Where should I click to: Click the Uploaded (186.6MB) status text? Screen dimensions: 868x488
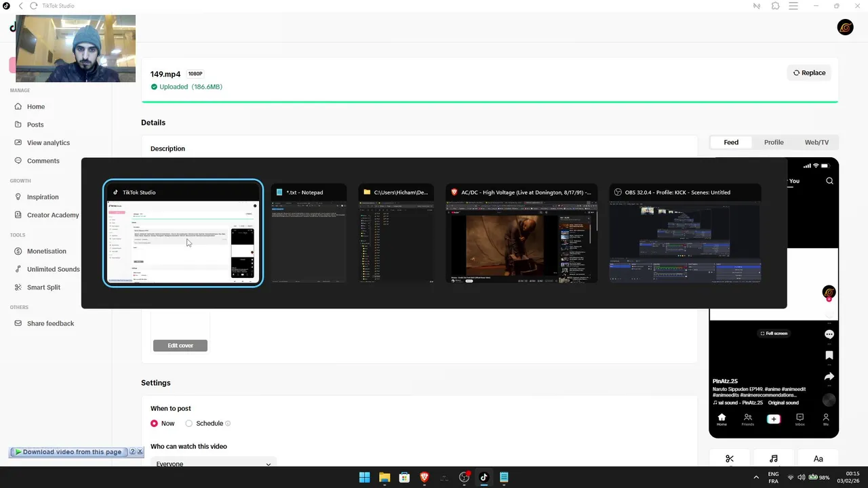pyautogui.click(x=191, y=87)
